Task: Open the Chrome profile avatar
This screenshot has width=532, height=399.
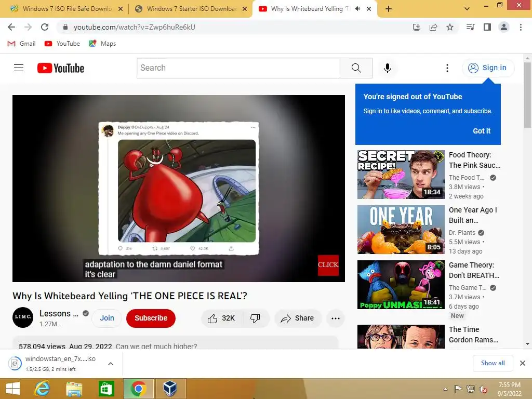Action: (x=504, y=27)
